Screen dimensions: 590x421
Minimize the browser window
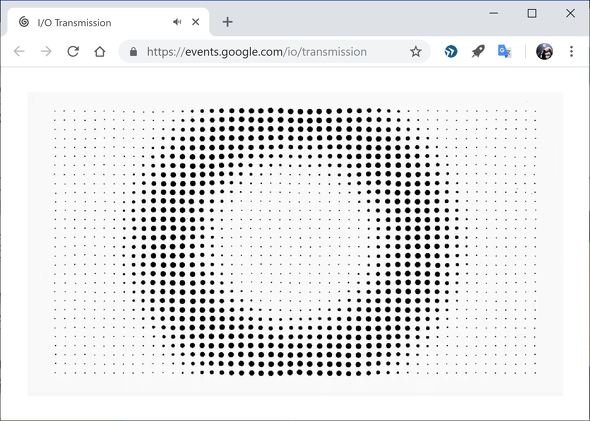point(494,14)
